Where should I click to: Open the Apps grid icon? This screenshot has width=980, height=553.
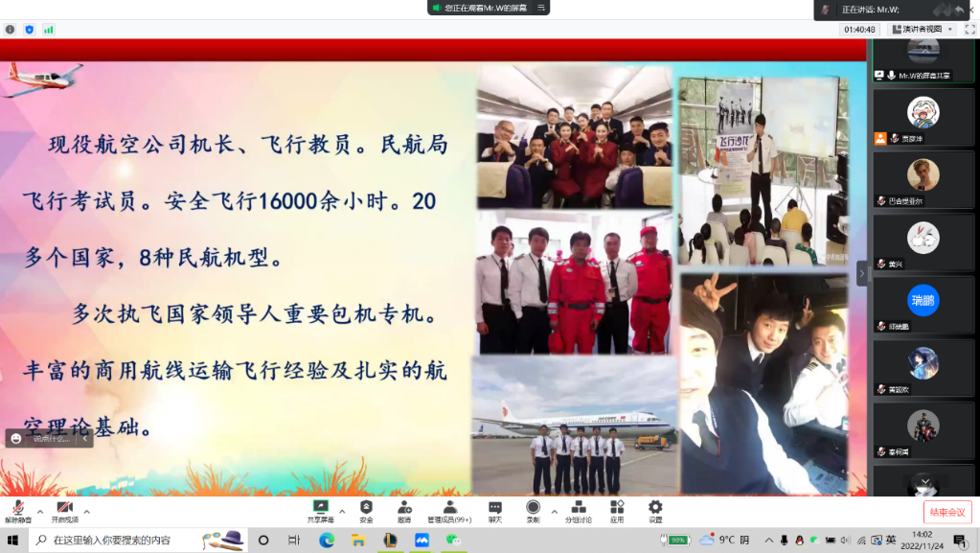click(x=617, y=509)
